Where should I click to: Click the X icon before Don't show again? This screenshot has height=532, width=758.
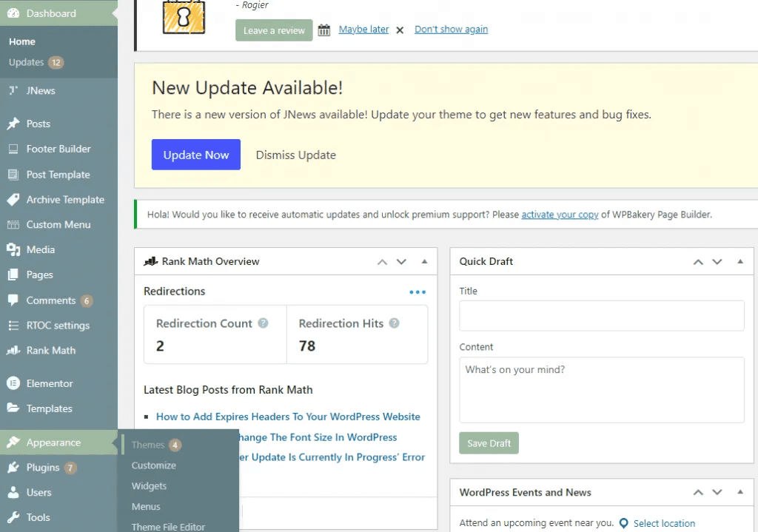point(400,30)
